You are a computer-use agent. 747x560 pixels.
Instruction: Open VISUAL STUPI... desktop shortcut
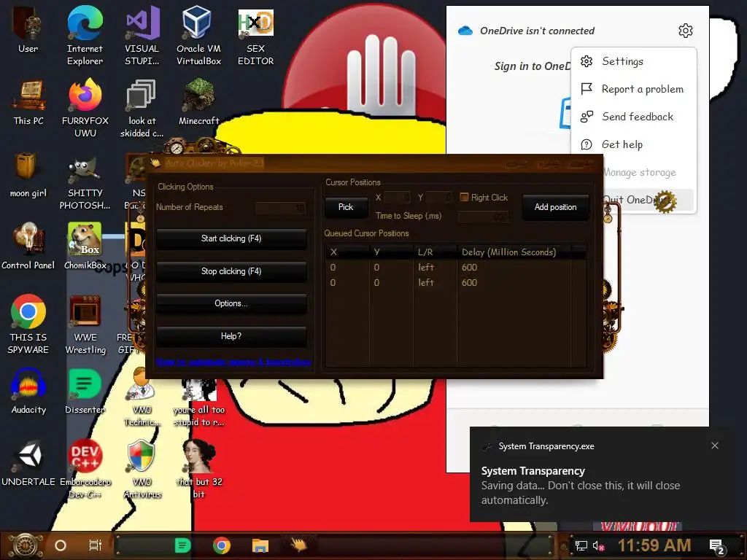pyautogui.click(x=142, y=36)
